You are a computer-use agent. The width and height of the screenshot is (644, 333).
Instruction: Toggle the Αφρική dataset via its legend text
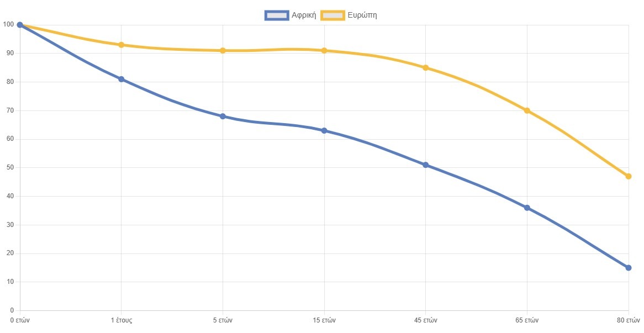tap(304, 15)
